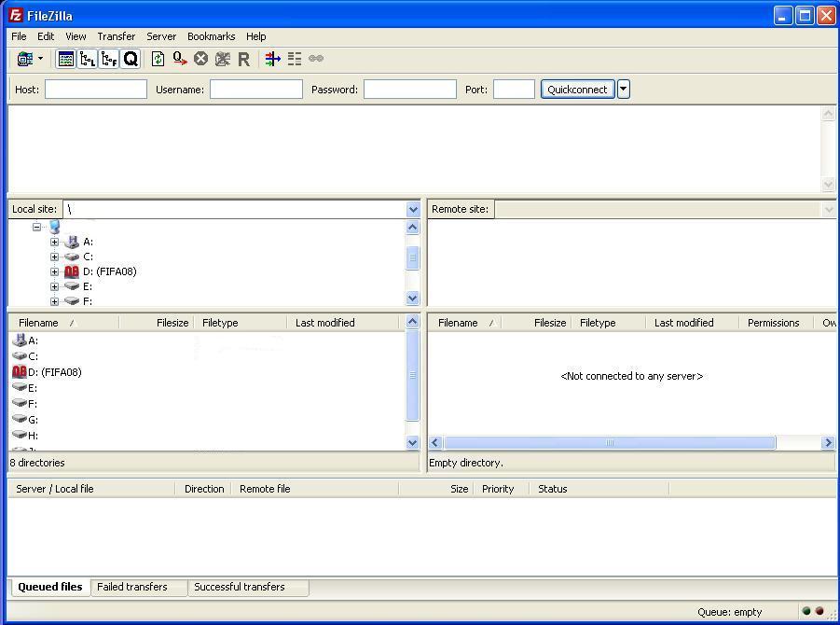Viewport: 840px width, 625px height.
Task: Toggle transfer queue display icon
Action: coord(131,59)
